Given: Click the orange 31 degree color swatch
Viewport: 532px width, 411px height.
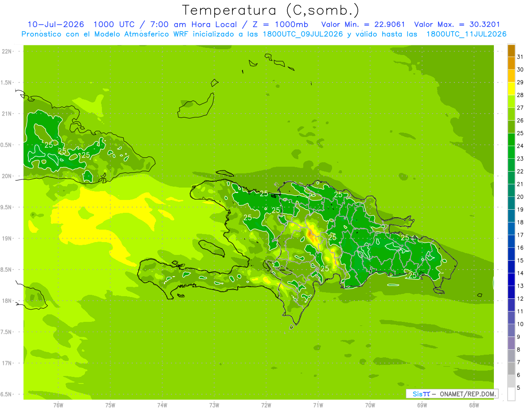Looking at the screenshot, I should 511,51.
